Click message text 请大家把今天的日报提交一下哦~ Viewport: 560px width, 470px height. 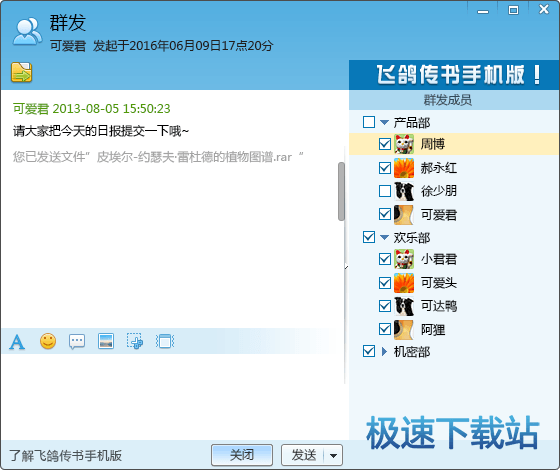click(x=101, y=131)
